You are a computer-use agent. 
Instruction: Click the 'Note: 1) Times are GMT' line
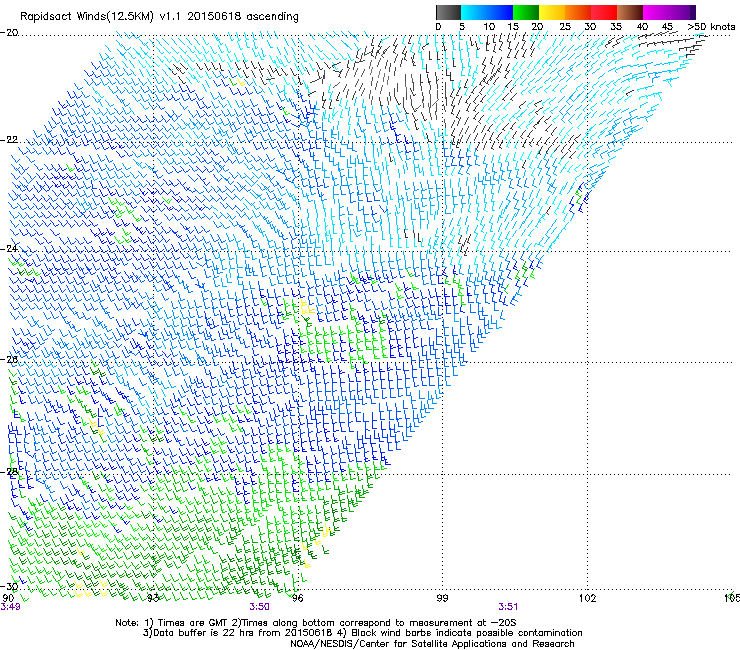316,623
